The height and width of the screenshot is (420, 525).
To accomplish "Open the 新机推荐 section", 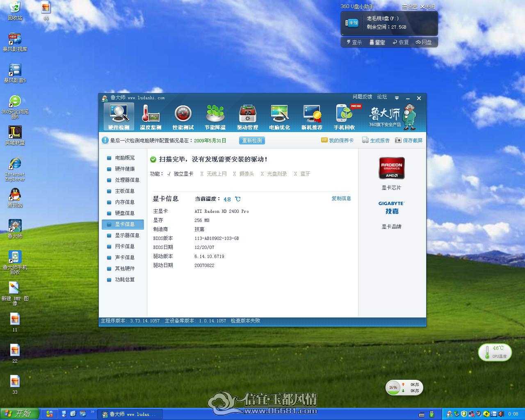I will coord(312,117).
